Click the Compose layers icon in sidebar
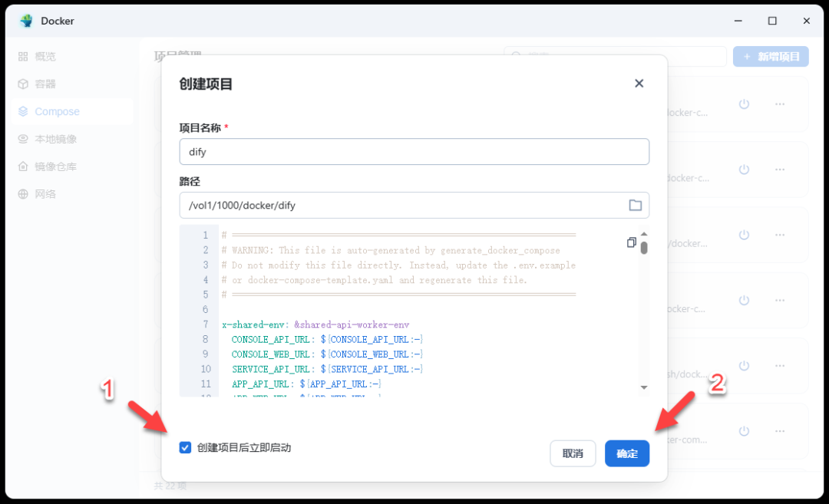This screenshot has height=504, width=829. click(23, 111)
